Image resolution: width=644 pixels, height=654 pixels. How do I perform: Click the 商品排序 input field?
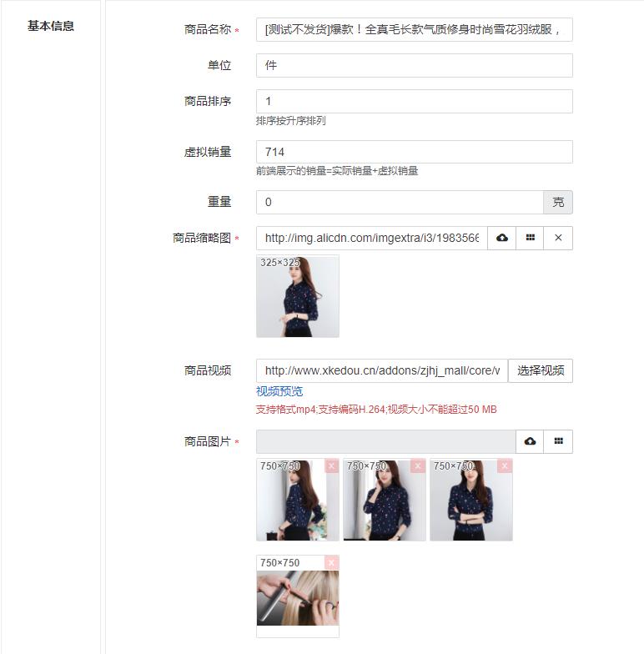[x=414, y=102]
